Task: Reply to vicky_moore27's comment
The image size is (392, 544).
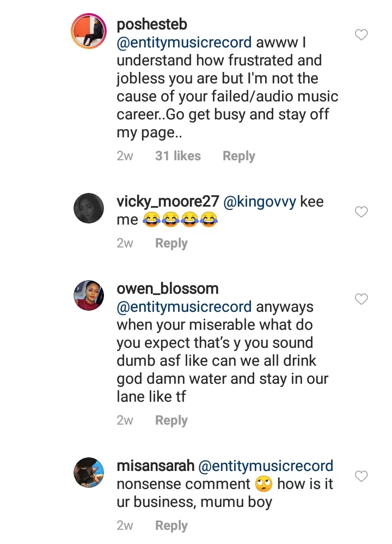Action: coord(171,244)
